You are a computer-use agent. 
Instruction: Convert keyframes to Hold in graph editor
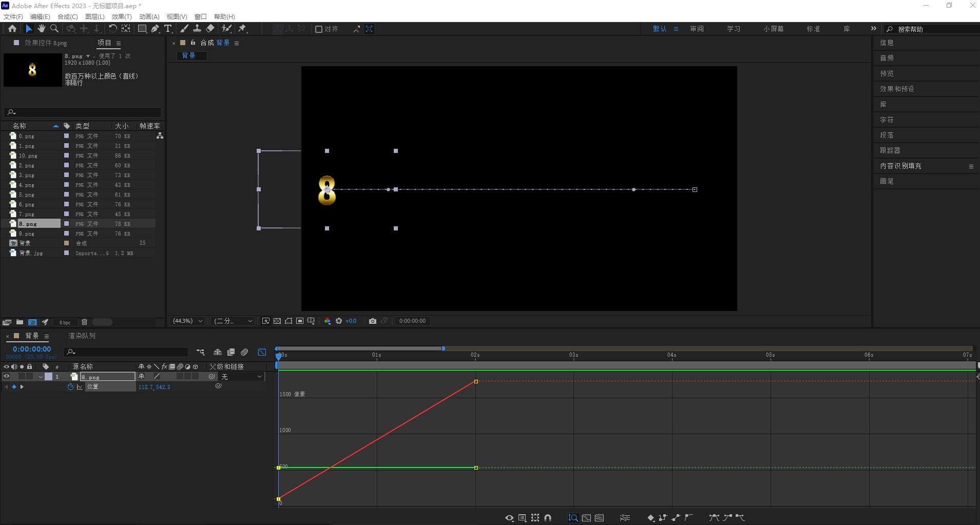(x=663, y=518)
